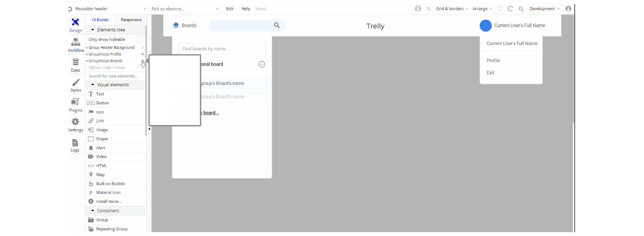Screen dimensions: 644x236
Task: Click the gift icon in top toolbar
Action: pos(418,8)
